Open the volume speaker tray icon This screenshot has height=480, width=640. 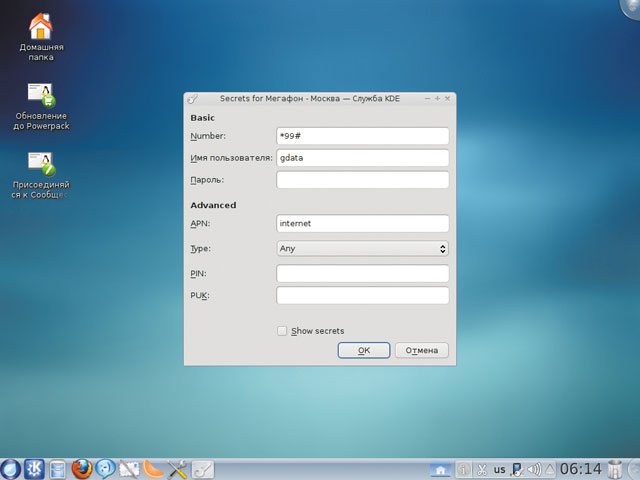point(534,469)
